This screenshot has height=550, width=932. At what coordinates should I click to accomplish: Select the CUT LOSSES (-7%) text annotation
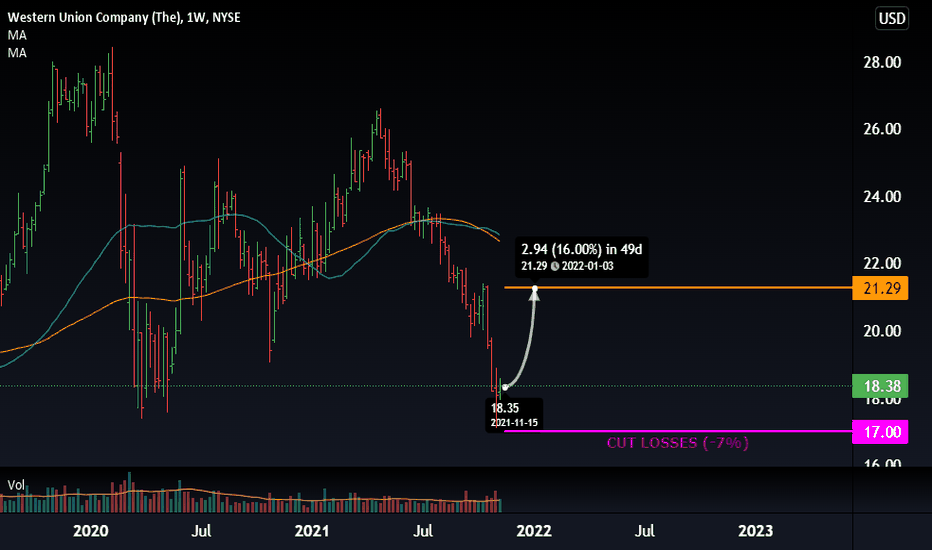click(677, 442)
